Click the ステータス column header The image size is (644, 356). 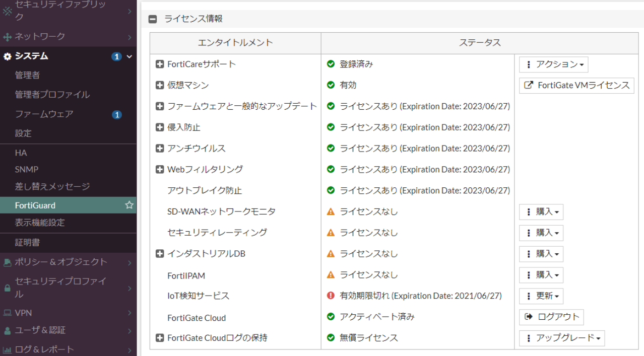tap(480, 43)
